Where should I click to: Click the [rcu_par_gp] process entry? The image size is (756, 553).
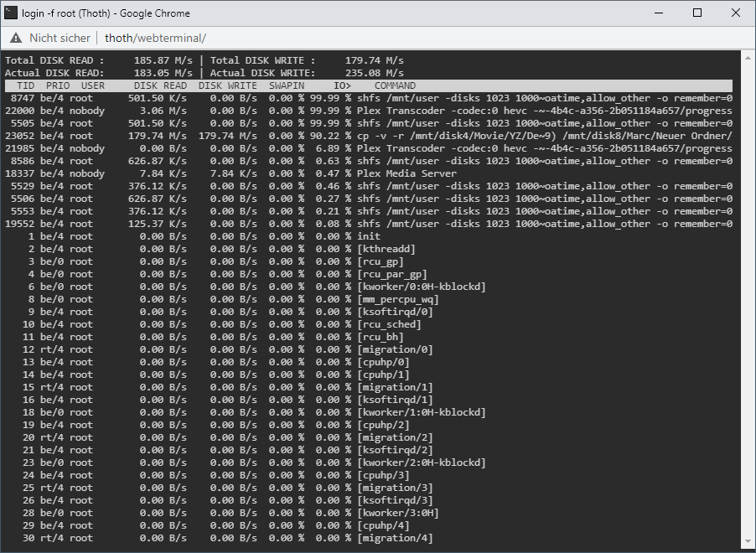click(392, 274)
